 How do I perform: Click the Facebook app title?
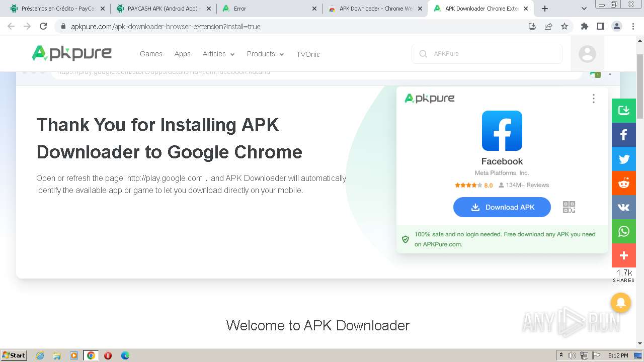[x=502, y=161]
